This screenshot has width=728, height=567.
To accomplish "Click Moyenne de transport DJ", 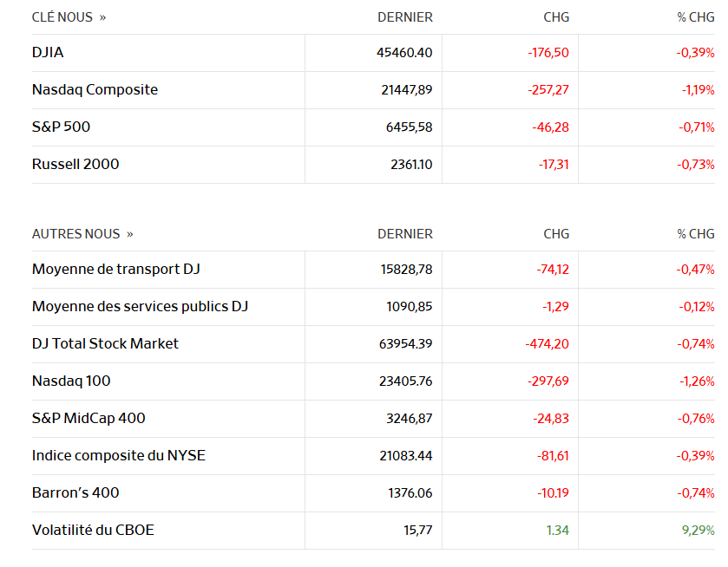I will [x=115, y=270].
